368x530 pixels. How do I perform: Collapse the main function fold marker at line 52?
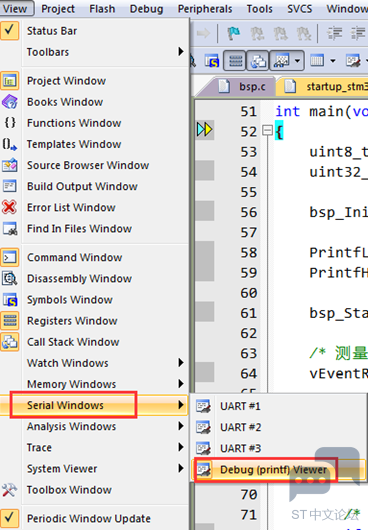click(267, 130)
